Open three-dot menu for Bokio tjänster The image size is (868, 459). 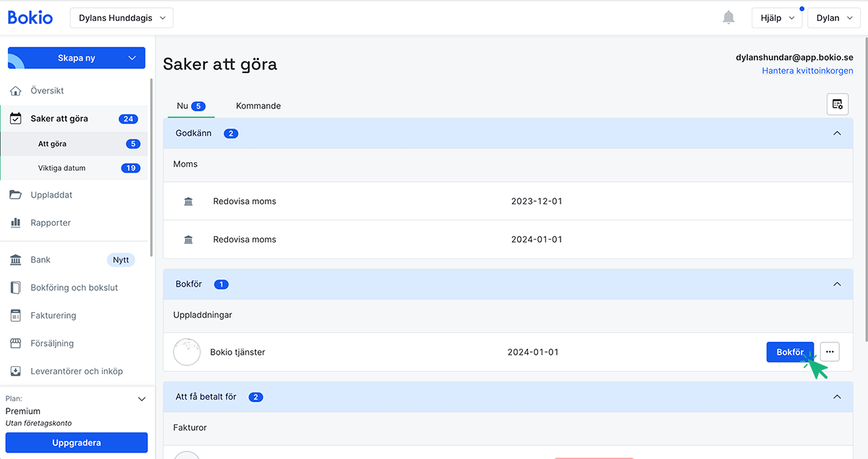click(830, 352)
